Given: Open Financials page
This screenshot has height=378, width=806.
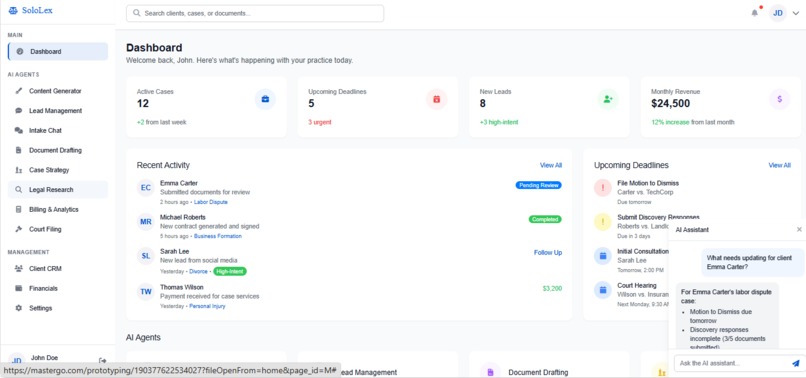Looking at the screenshot, I should (x=58, y=289).
